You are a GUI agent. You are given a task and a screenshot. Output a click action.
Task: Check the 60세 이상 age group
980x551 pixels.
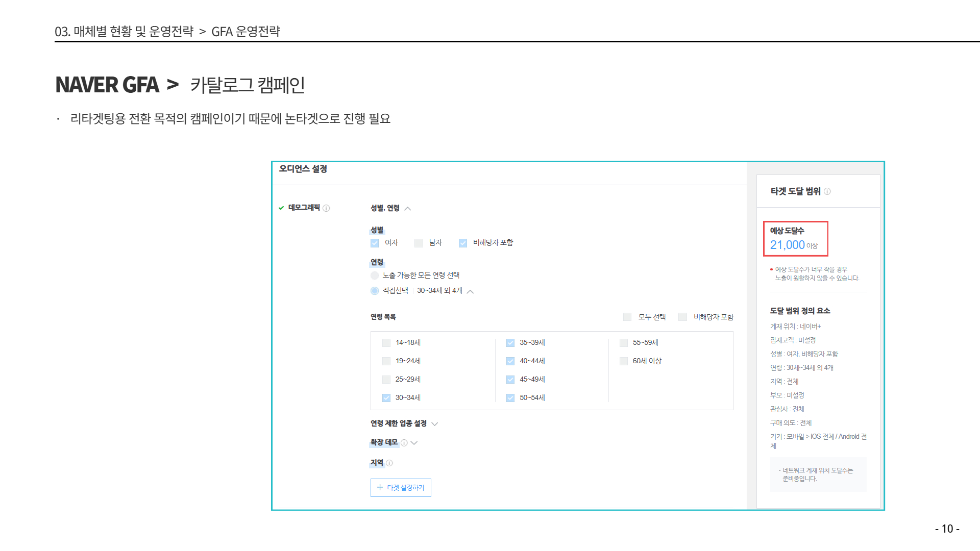(624, 361)
